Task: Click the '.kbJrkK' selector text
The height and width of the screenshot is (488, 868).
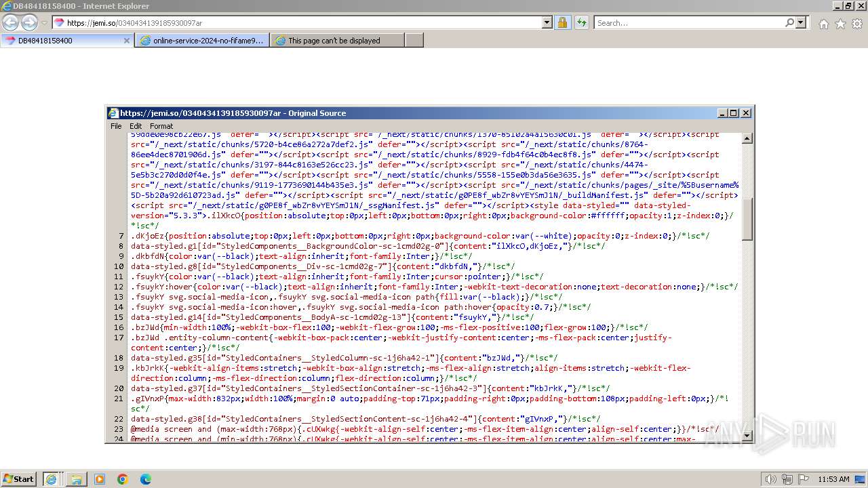Action: pyautogui.click(x=148, y=368)
